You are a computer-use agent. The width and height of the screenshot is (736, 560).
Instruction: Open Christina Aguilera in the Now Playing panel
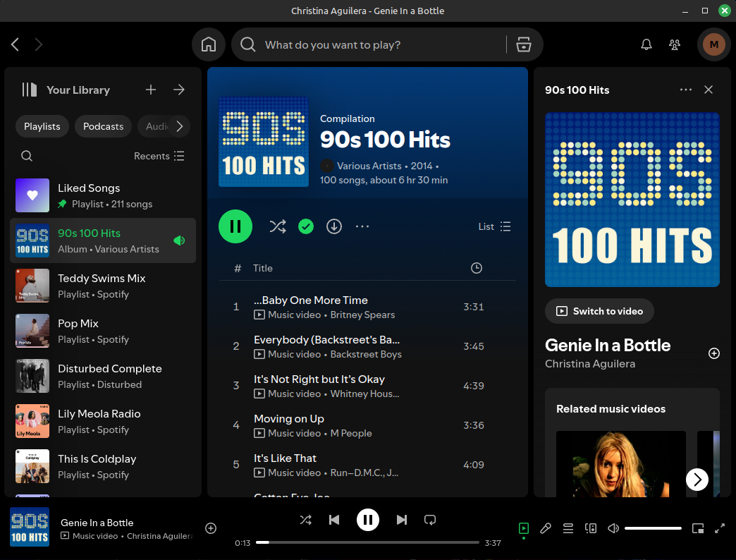click(x=590, y=364)
